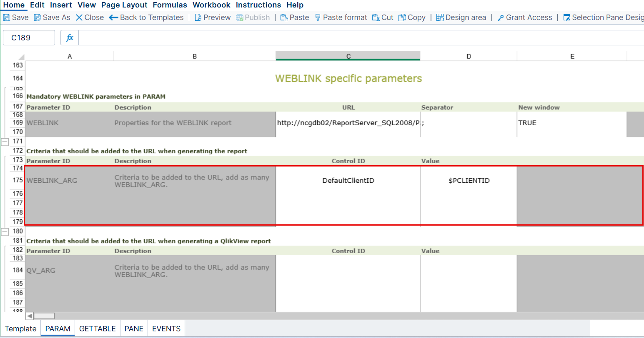
Task: Open the Help menu
Action: [x=295, y=5]
